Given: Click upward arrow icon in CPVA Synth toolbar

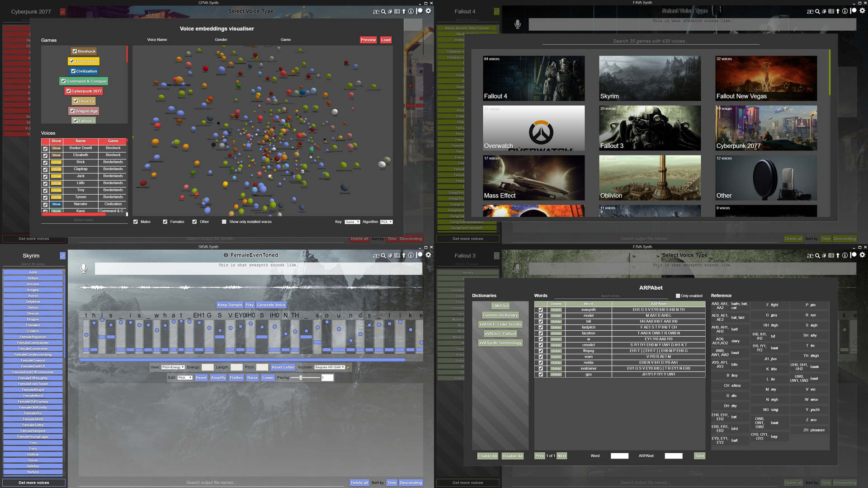Looking at the screenshot, I should (404, 12).
